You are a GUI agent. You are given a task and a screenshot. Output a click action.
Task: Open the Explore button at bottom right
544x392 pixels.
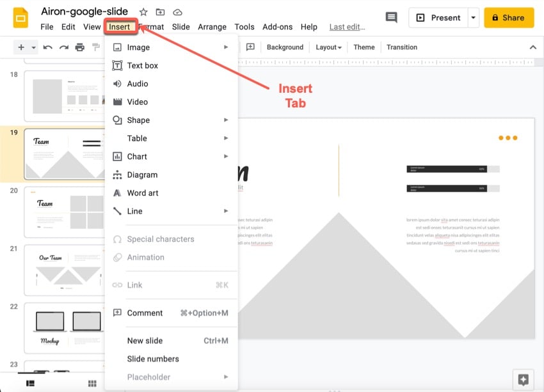pos(523,379)
